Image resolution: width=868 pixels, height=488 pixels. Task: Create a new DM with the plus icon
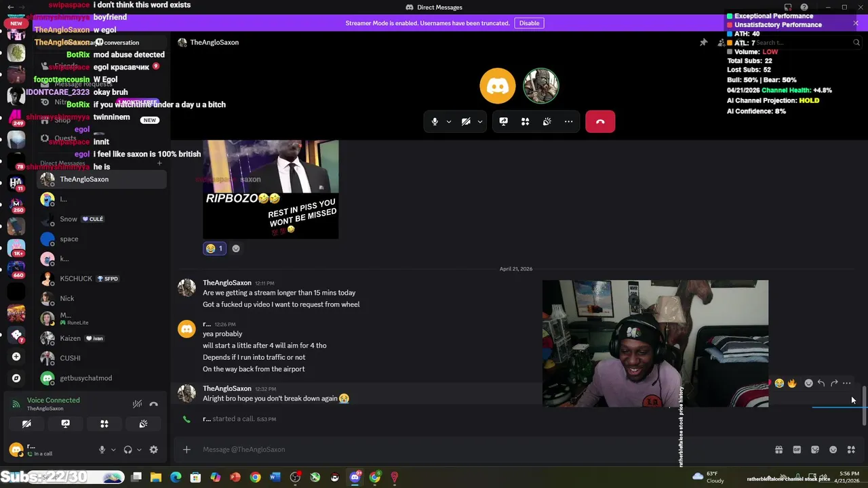point(159,163)
